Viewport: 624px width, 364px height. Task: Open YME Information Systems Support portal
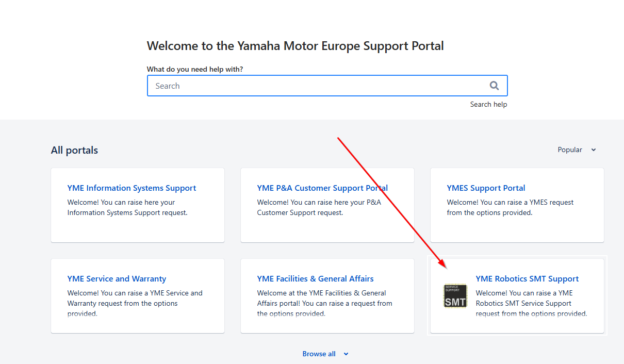coord(132,188)
